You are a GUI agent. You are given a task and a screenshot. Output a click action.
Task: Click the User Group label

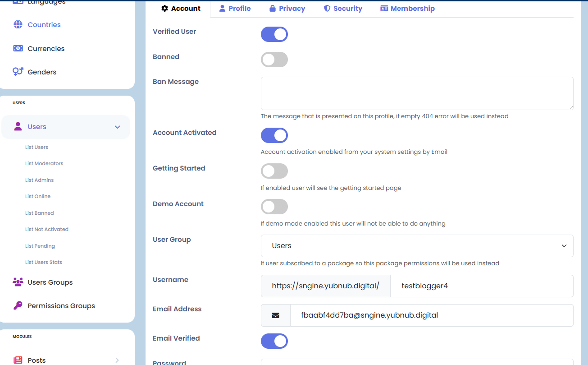point(172,240)
